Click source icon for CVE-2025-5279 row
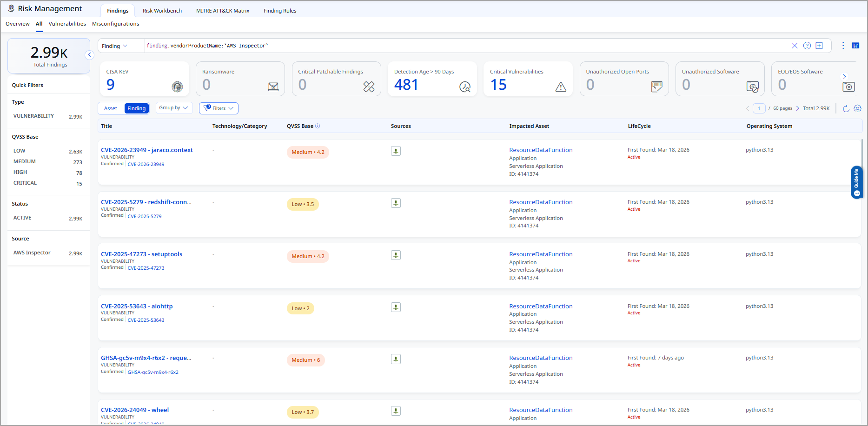 [396, 203]
